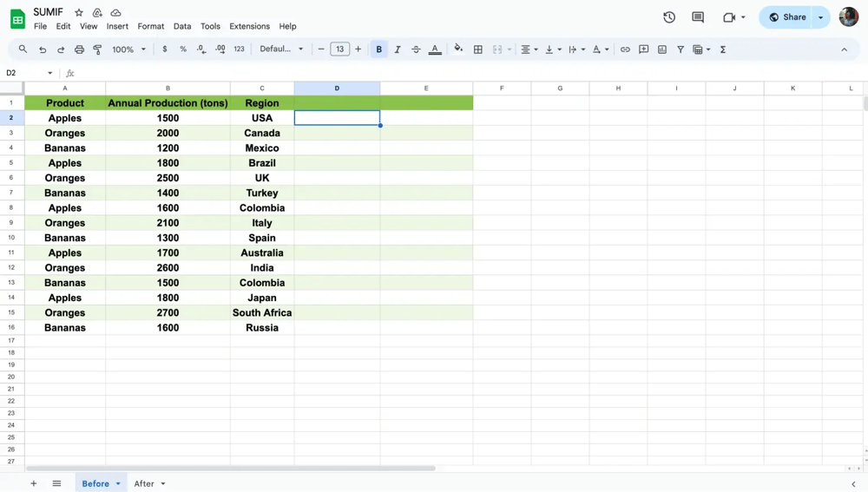Image resolution: width=868 pixels, height=492 pixels.
Task: Toggle strikethrough formatting
Action: pyautogui.click(x=416, y=49)
